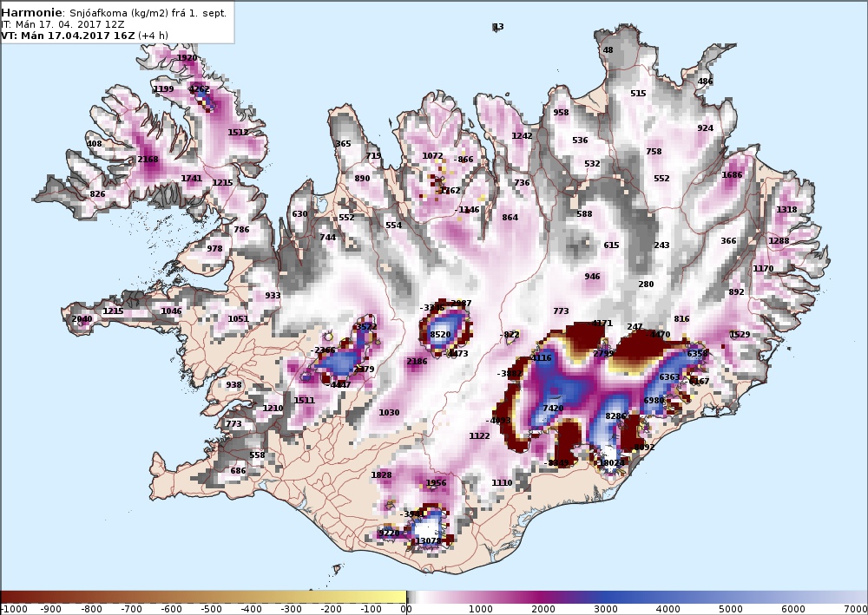
Task: Select the 1046 map value
Action: [x=171, y=311]
